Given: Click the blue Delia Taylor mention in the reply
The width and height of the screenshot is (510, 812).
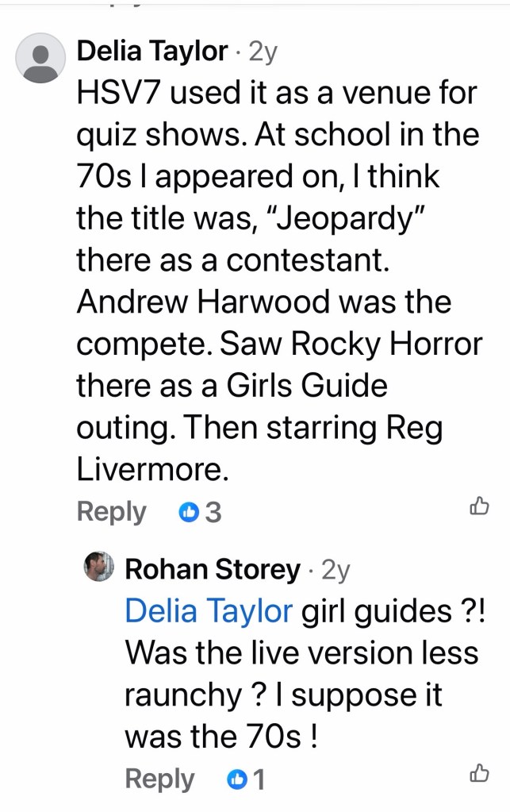Looking at the screenshot, I should (x=209, y=611).
